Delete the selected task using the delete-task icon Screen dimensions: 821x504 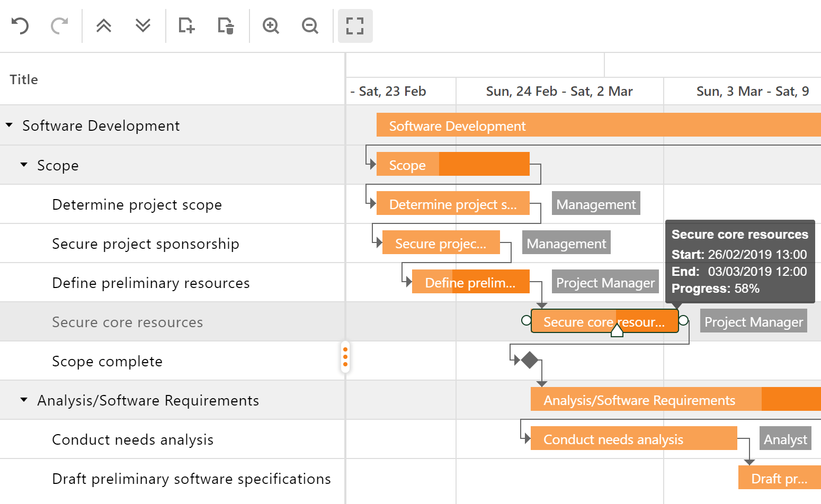coord(226,25)
